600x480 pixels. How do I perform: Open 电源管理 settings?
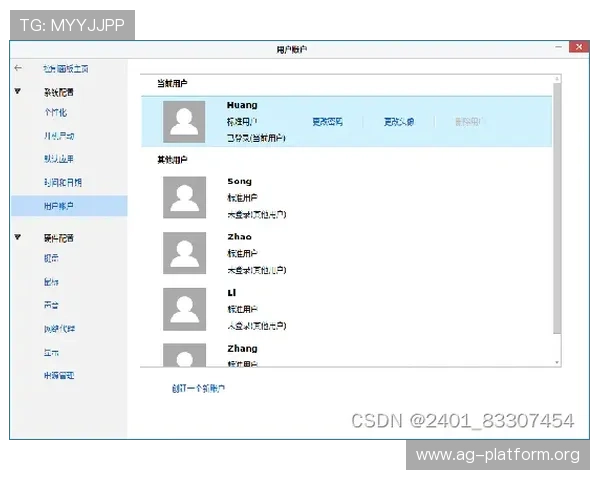(59, 376)
